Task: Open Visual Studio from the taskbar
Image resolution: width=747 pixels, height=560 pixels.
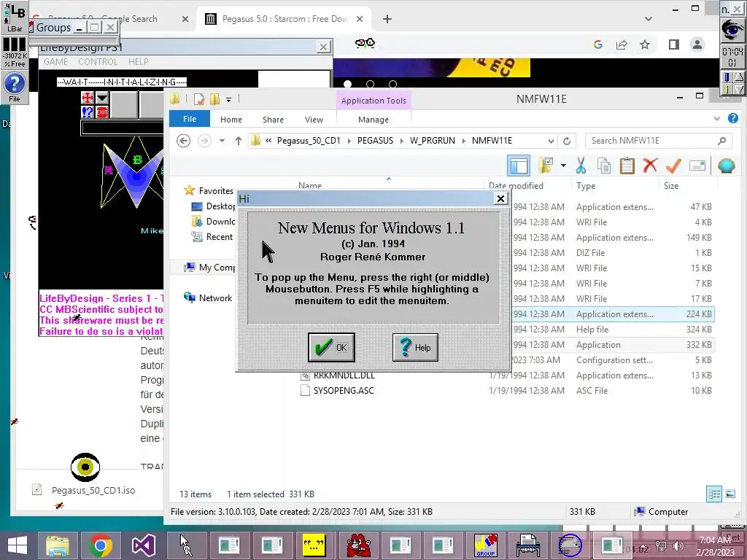Action: pos(144,545)
